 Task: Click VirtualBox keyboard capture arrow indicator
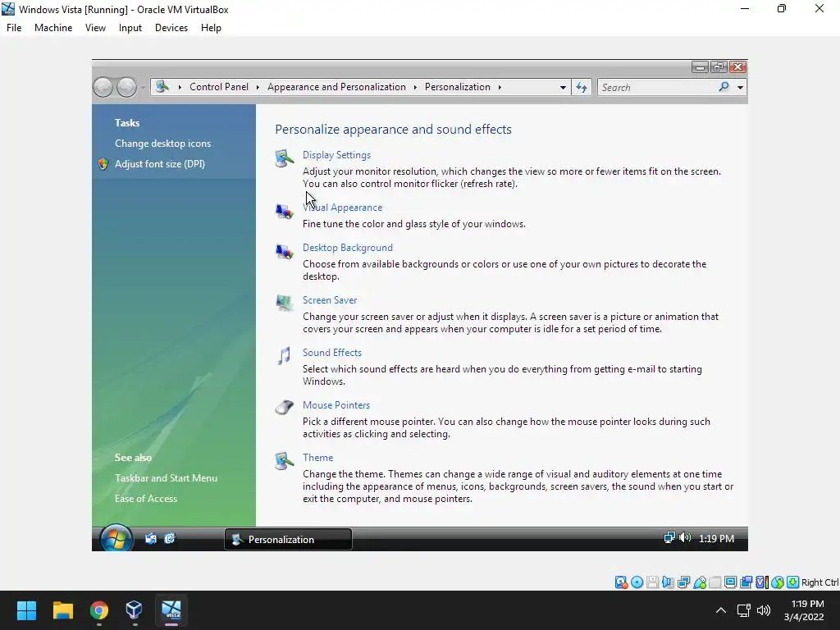coord(793,582)
